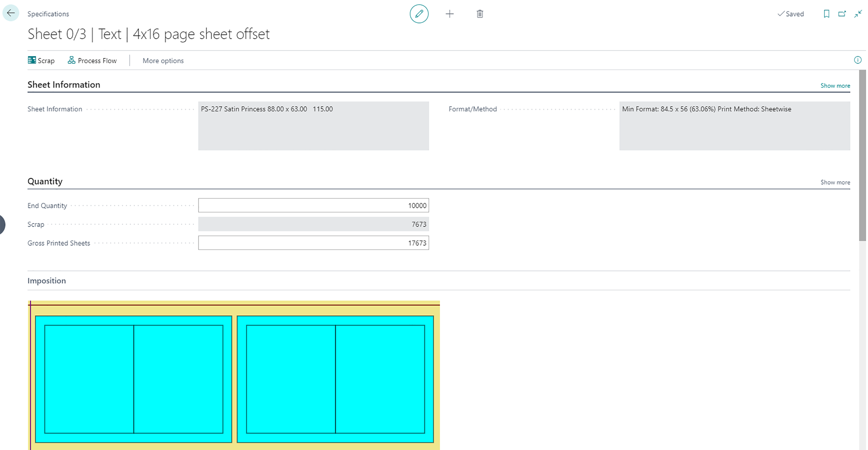
Task: Show more in Sheet Information section
Action: tap(835, 86)
